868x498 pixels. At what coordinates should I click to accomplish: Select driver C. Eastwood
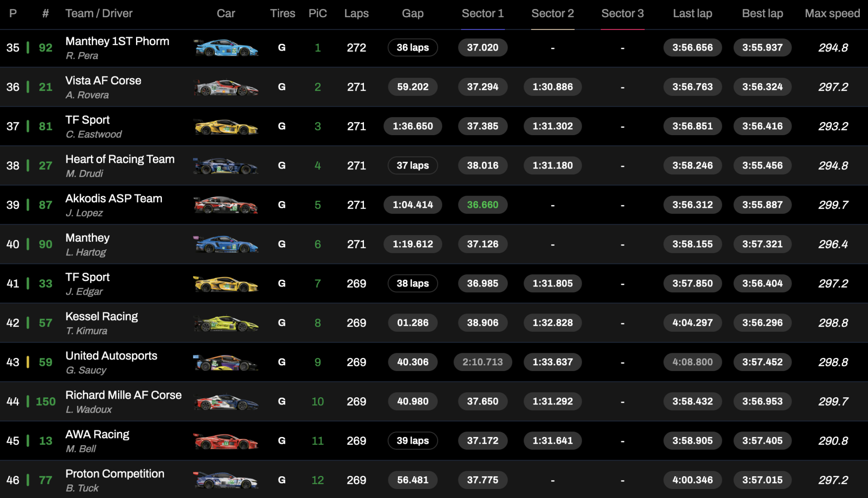[x=94, y=134]
